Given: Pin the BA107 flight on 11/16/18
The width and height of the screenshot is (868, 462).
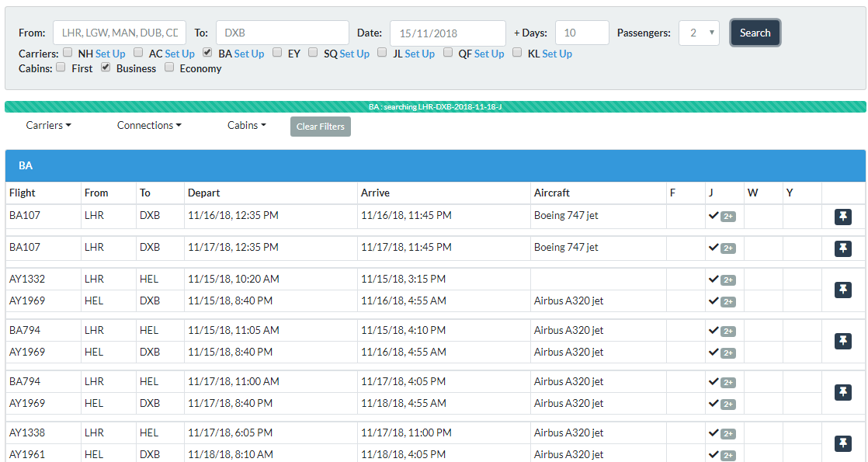Looking at the screenshot, I should coord(842,217).
